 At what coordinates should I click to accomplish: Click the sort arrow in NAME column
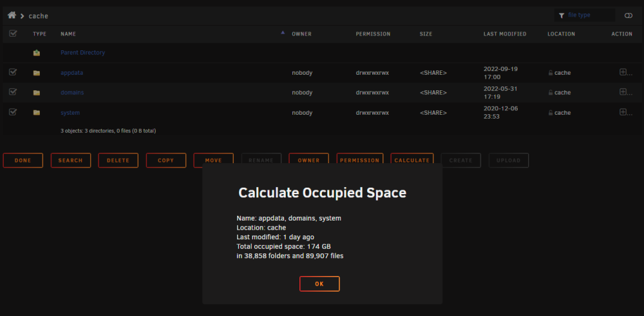[283, 32]
